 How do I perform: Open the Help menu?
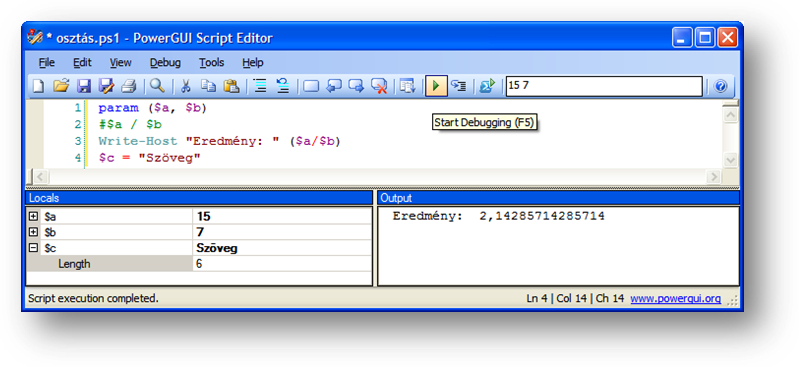click(253, 63)
